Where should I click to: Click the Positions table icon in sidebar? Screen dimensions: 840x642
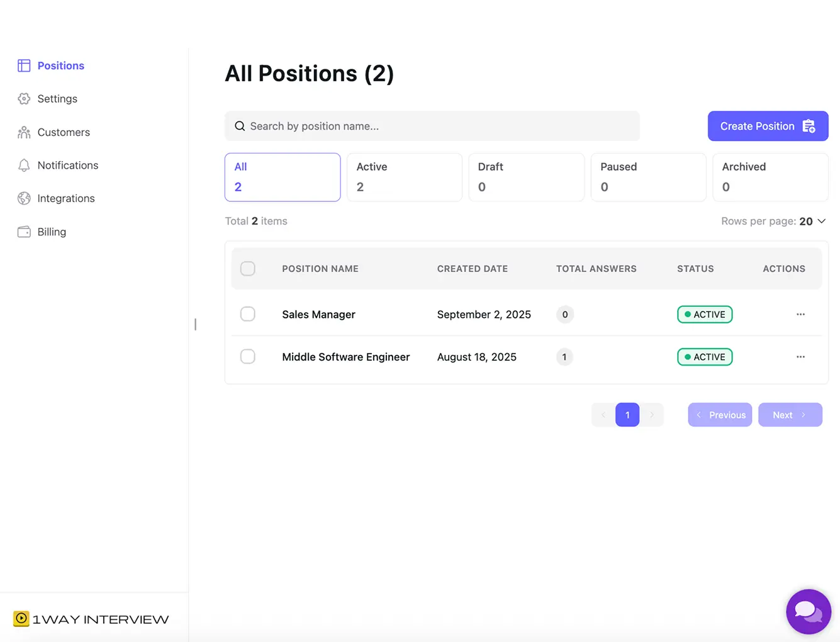pos(24,65)
